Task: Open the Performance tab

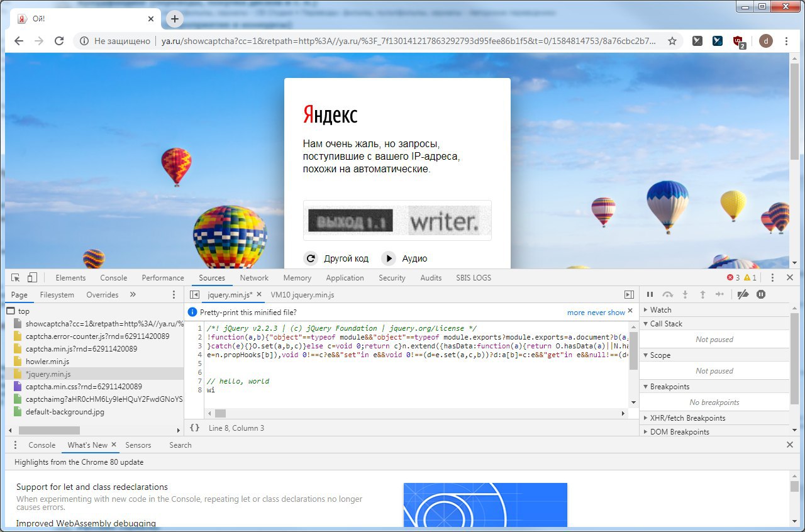Action: tap(163, 277)
